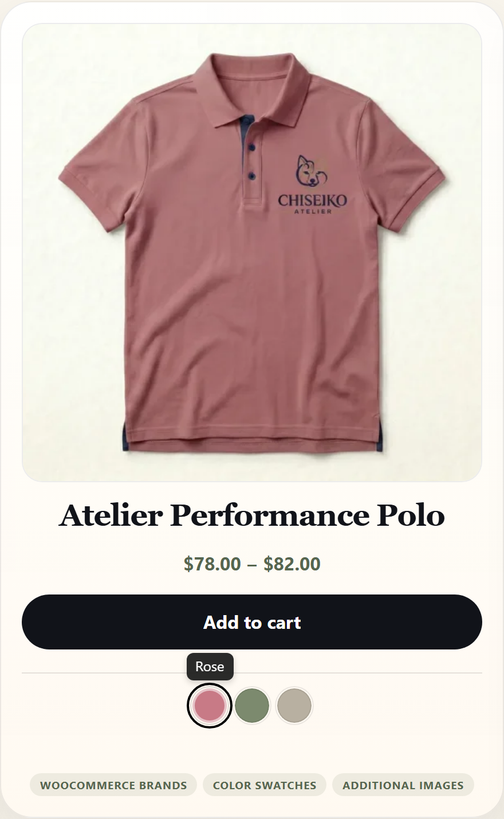Open the WooCommerce Brands tag
Screen dimensions: 504x819
(x=113, y=785)
